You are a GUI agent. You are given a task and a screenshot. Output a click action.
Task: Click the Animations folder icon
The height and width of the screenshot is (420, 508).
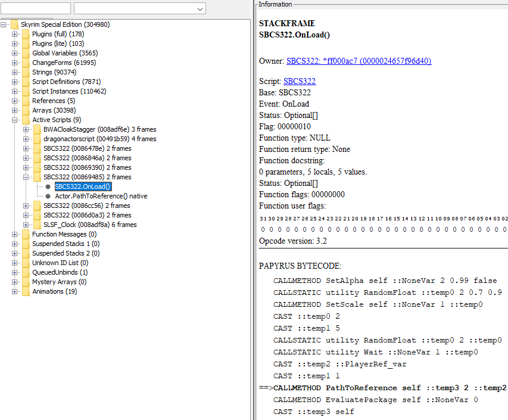coord(26,291)
